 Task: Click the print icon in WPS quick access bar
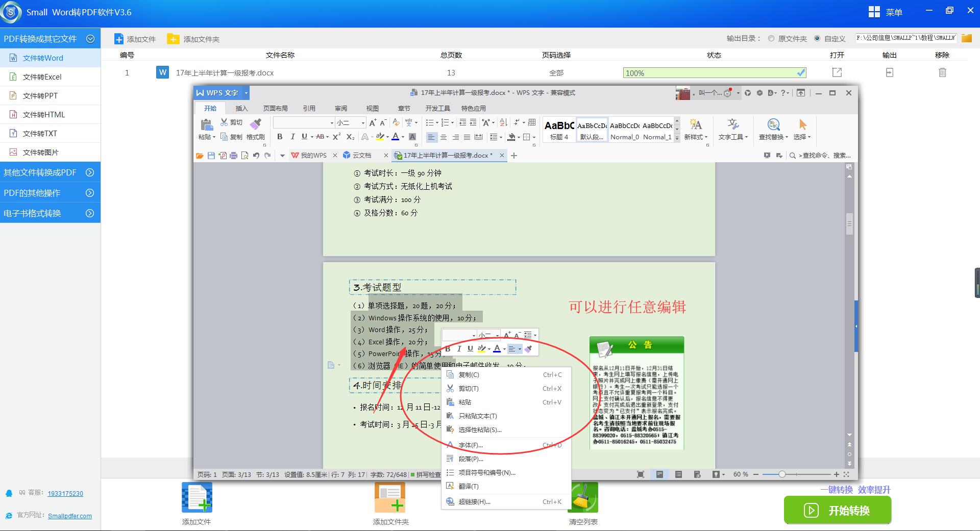point(233,156)
